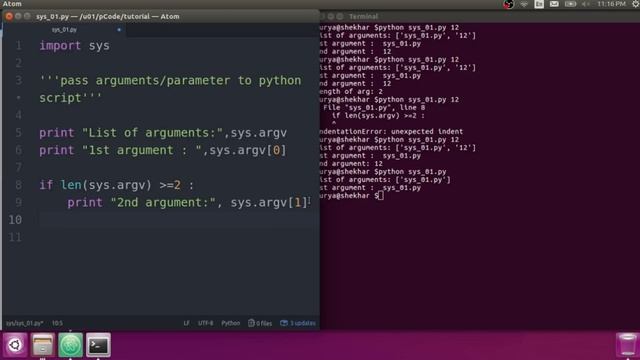
Task: Click the 'sys' module name on line 1
Action: 99,47
